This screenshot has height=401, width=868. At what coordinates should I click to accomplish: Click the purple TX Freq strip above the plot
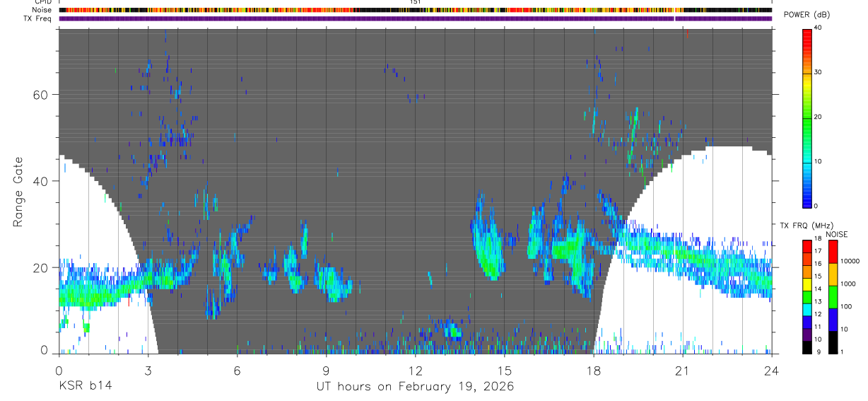pyautogui.click(x=415, y=18)
